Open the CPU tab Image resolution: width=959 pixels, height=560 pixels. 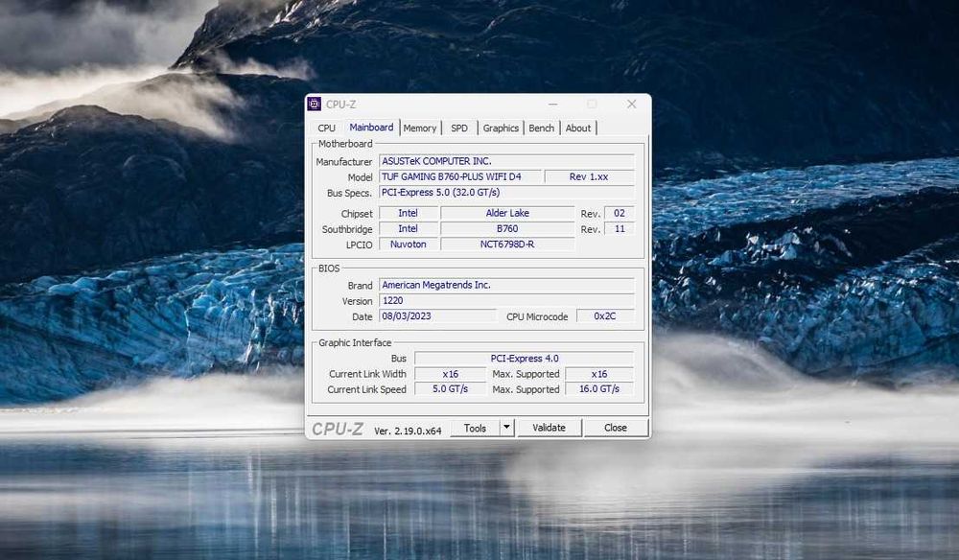pos(327,128)
